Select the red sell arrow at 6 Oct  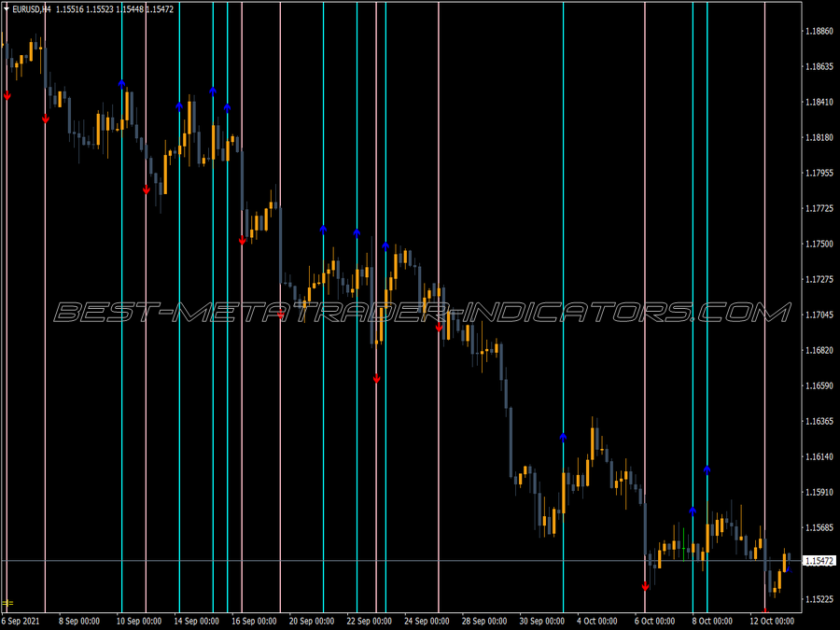[x=645, y=587]
